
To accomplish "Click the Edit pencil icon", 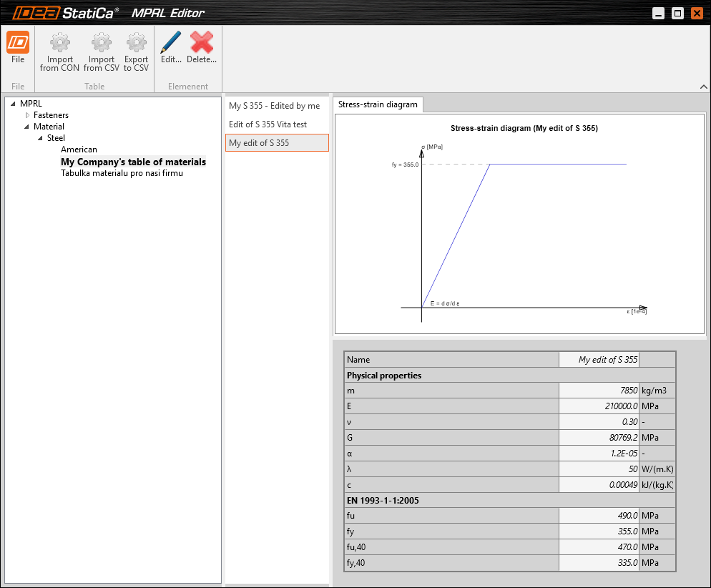I will point(171,44).
